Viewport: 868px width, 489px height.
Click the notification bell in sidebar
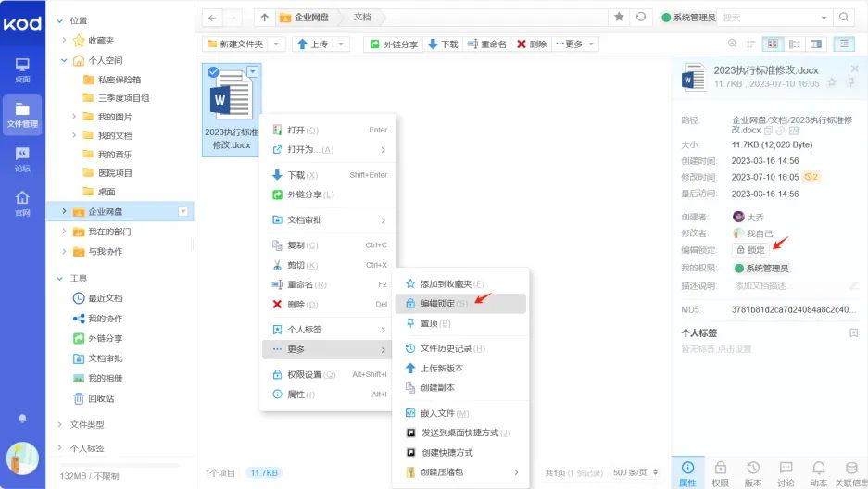(x=22, y=419)
